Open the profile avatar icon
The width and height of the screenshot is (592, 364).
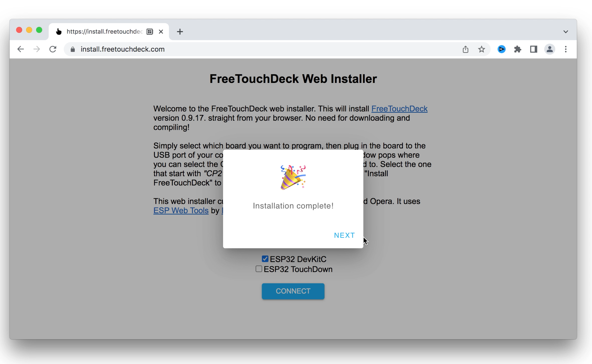pos(550,49)
